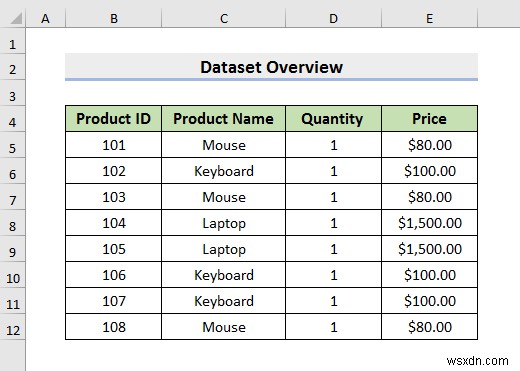The image size is (520, 371).
Task: Select row 1 header
Action: (12, 41)
